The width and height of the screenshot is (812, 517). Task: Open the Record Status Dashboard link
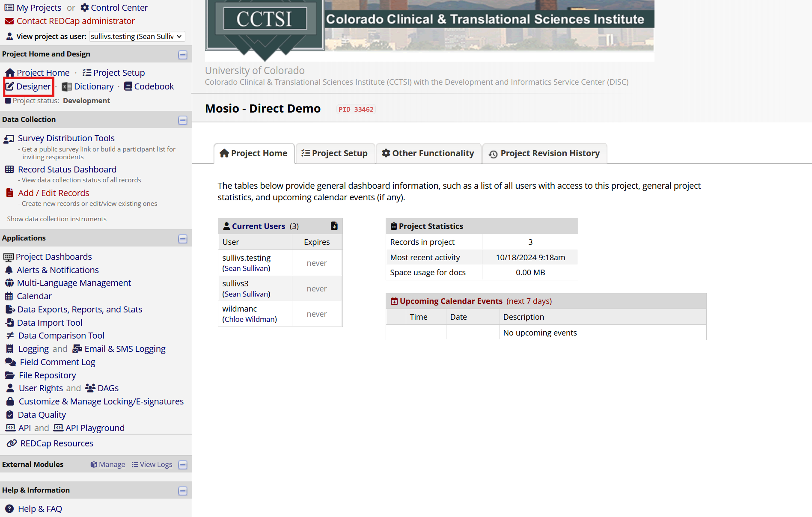67,169
